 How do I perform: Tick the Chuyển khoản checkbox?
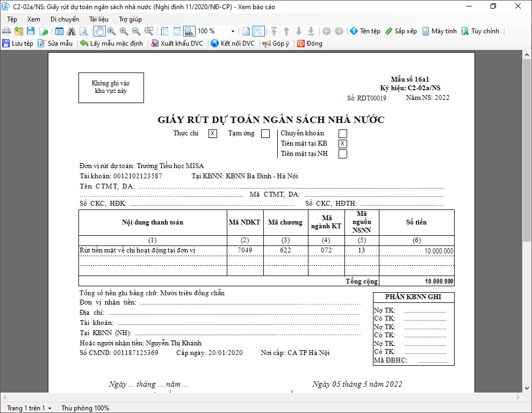click(343, 134)
